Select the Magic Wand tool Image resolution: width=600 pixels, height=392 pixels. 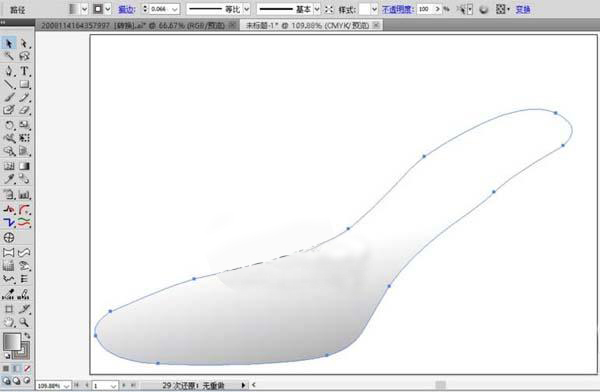coord(9,56)
